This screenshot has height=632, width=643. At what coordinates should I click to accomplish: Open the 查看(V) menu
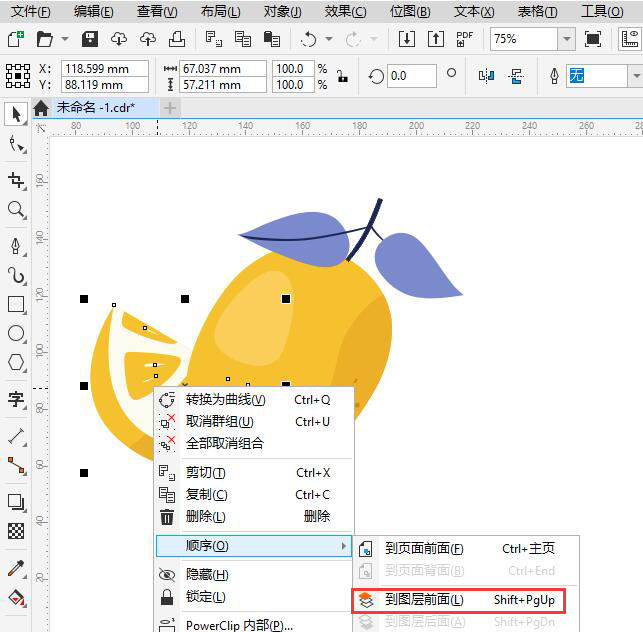pos(157,11)
